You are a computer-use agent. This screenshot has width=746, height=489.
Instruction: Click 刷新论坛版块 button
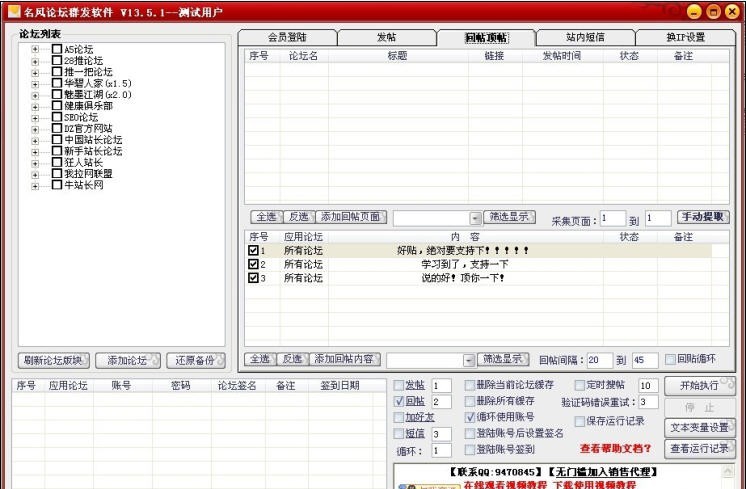tap(53, 361)
